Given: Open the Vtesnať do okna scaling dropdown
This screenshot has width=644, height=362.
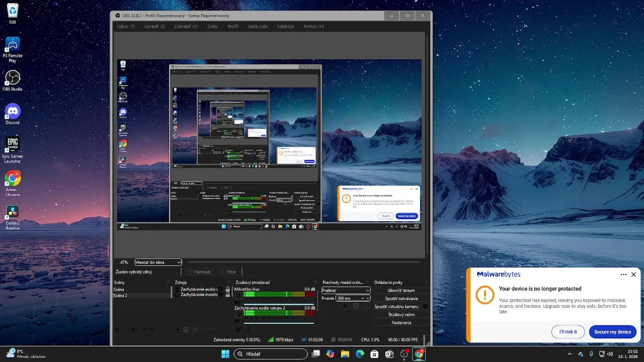Looking at the screenshot, I should pyautogui.click(x=158, y=262).
